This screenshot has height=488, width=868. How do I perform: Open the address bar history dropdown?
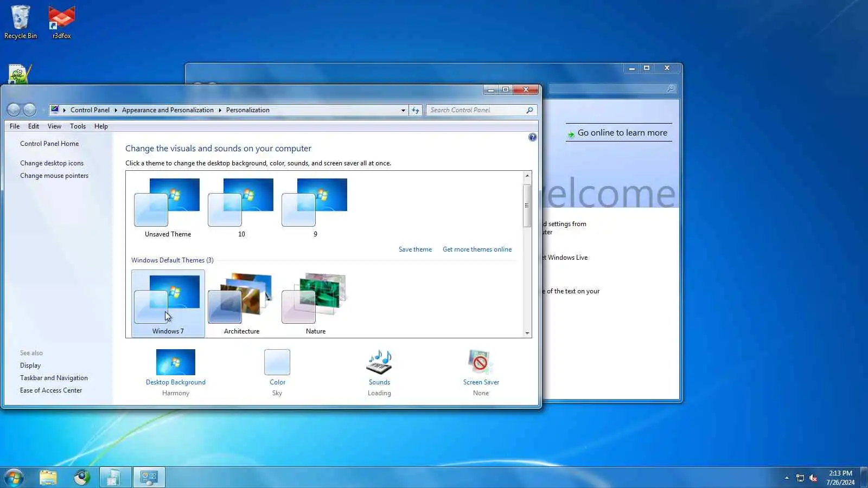pyautogui.click(x=403, y=110)
